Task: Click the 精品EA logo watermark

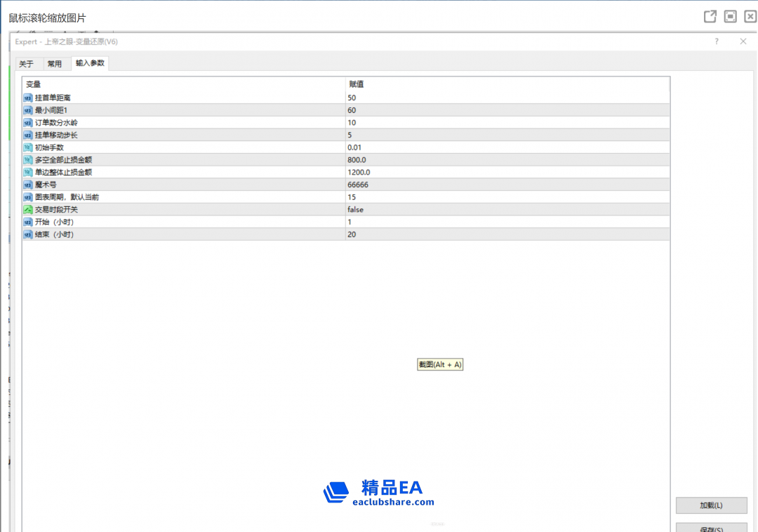Action: pyautogui.click(x=379, y=492)
